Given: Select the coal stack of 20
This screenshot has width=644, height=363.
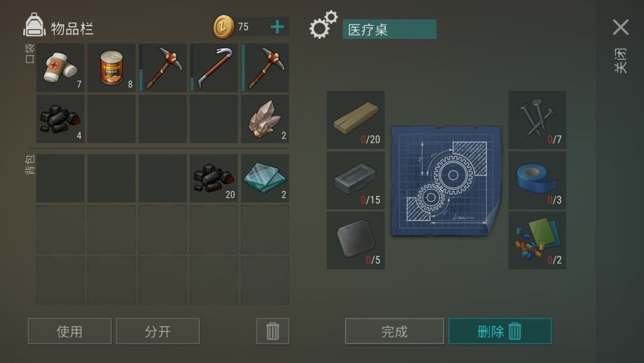Looking at the screenshot, I should click(x=214, y=178).
